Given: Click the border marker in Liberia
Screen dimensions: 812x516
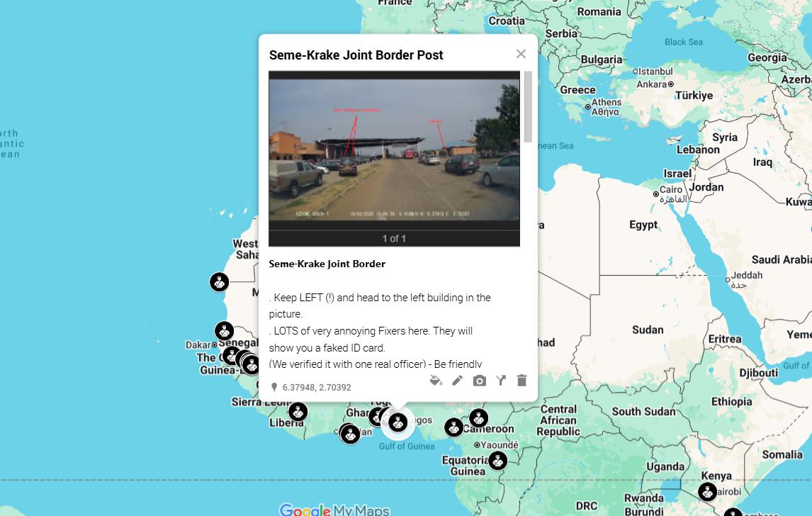Looking at the screenshot, I should (298, 412).
